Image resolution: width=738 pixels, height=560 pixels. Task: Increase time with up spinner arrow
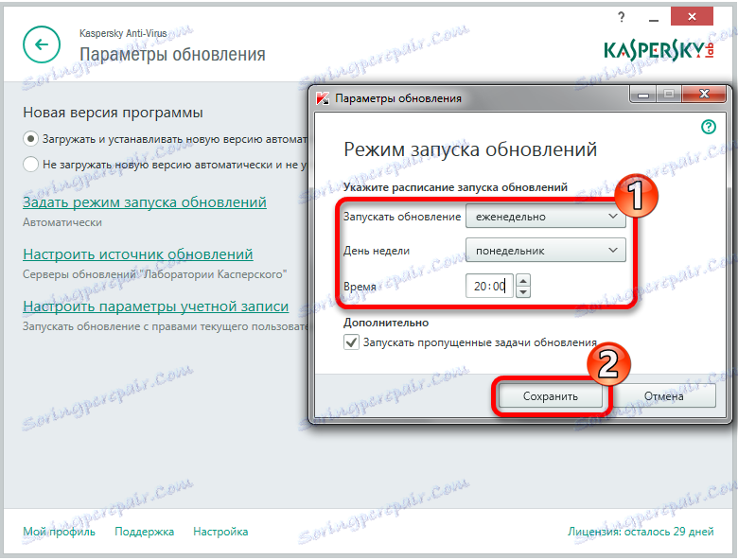tap(523, 280)
